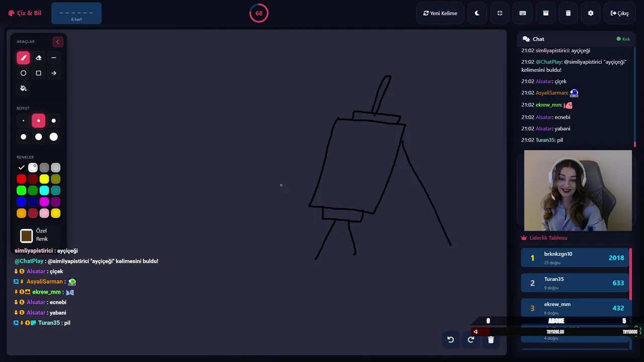Pick the olive color swatch
The height and width of the screenshot is (362, 644).
click(x=56, y=179)
